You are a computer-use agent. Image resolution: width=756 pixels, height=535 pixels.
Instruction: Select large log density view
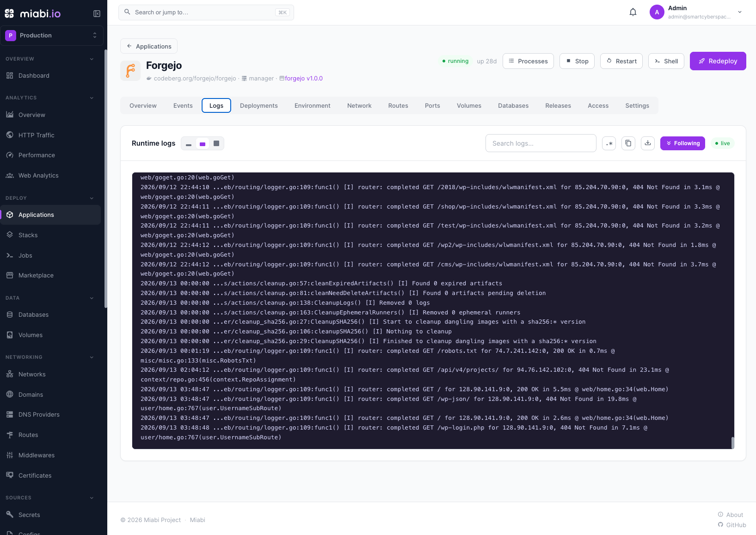tap(216, 144)
